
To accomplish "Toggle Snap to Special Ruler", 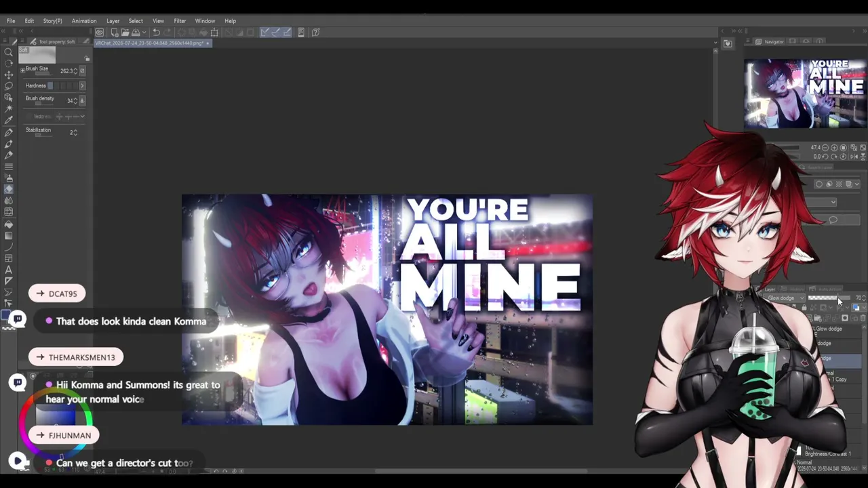I will coord(276,32).
